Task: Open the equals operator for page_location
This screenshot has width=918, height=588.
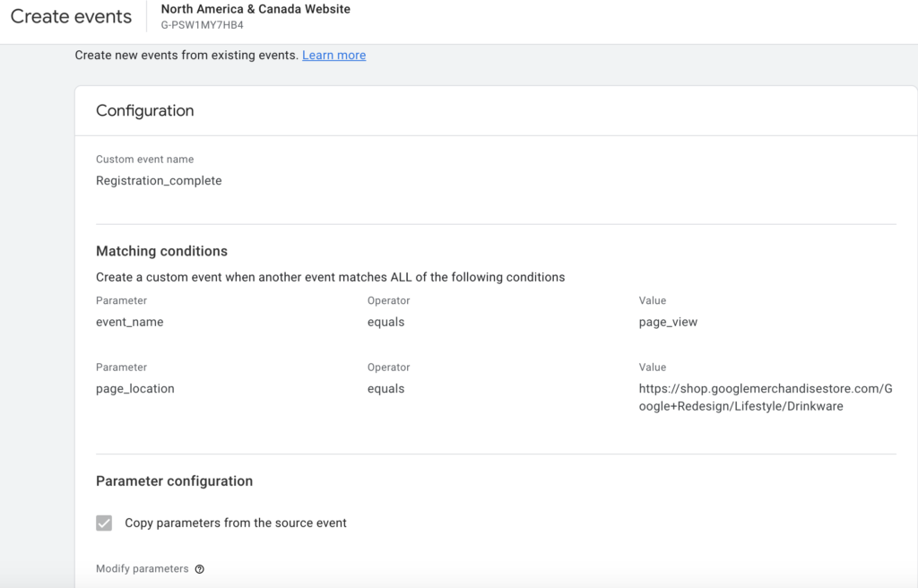Action: [x=385, y=389]
